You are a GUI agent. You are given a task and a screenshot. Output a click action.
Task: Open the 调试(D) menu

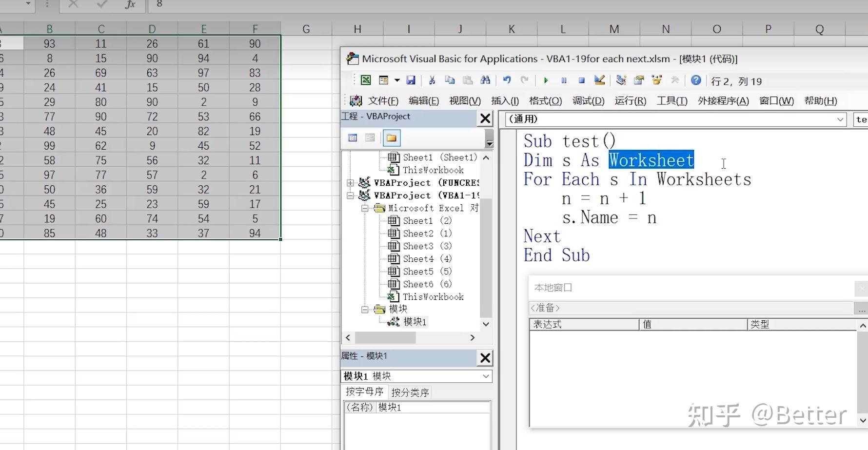[x=588, y=101]
